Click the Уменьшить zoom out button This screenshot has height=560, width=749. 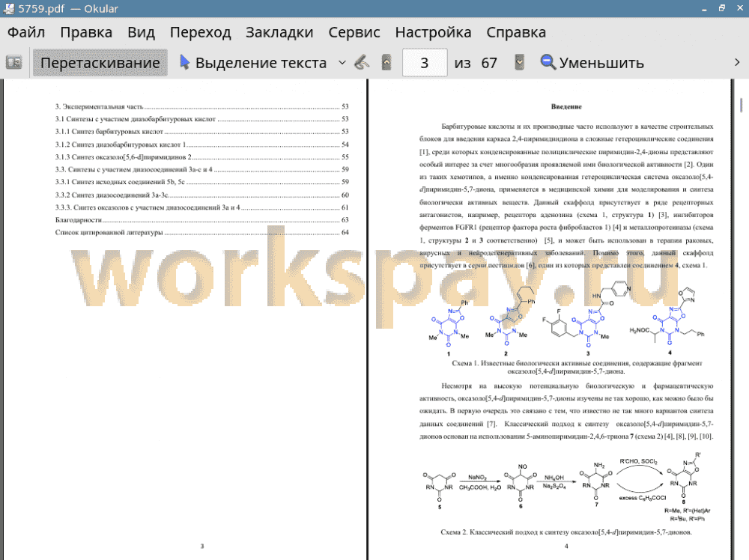click(592, 63)
